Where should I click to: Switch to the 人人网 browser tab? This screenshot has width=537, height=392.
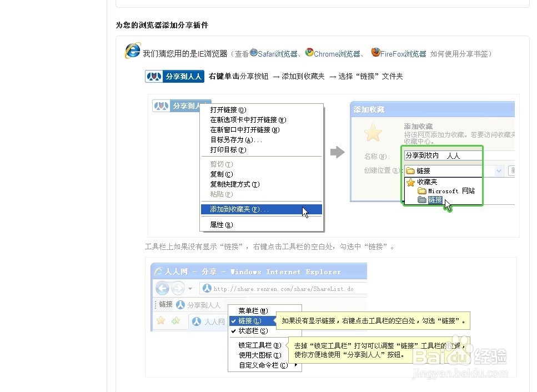pos(208,322)
